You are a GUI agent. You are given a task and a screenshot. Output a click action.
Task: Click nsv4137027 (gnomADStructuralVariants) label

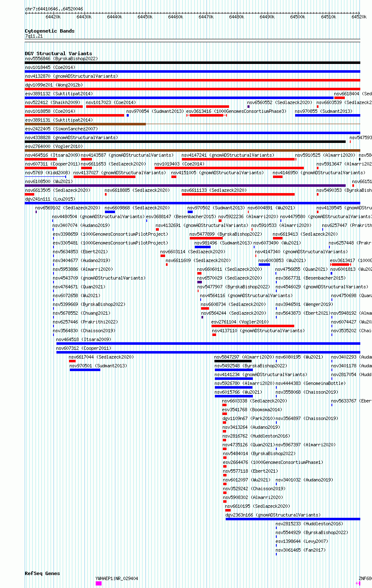[120, 173]
